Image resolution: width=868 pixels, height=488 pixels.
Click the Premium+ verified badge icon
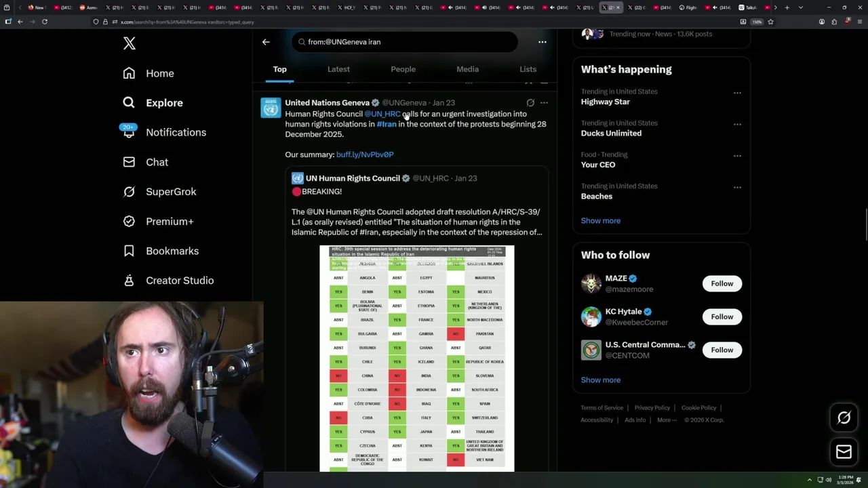[129, 221]
